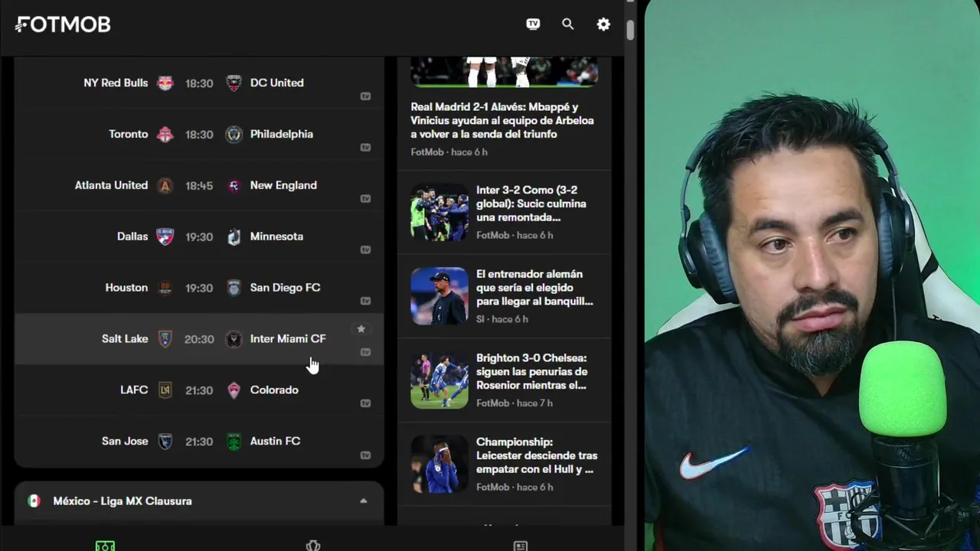Click the New England team crest
The height and width of the screenshot is (551, 980).
coord(234,186)
